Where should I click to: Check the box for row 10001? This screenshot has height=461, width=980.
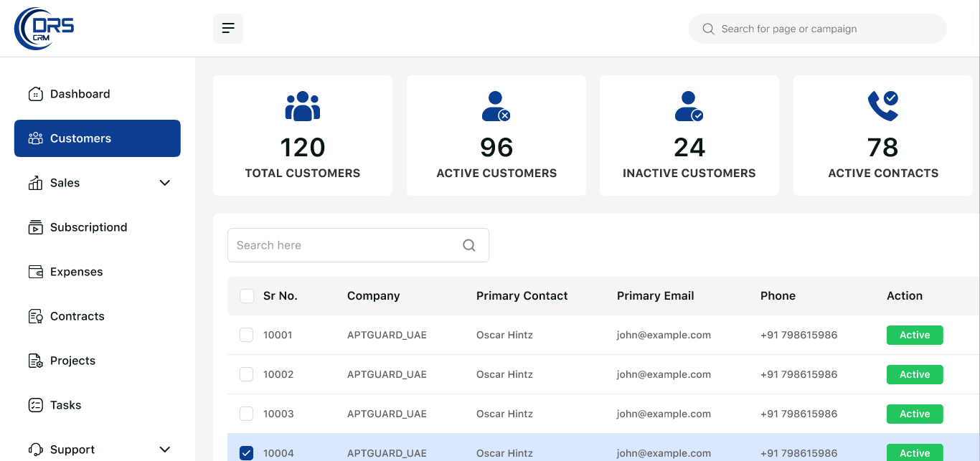click(x=246, y=335)
